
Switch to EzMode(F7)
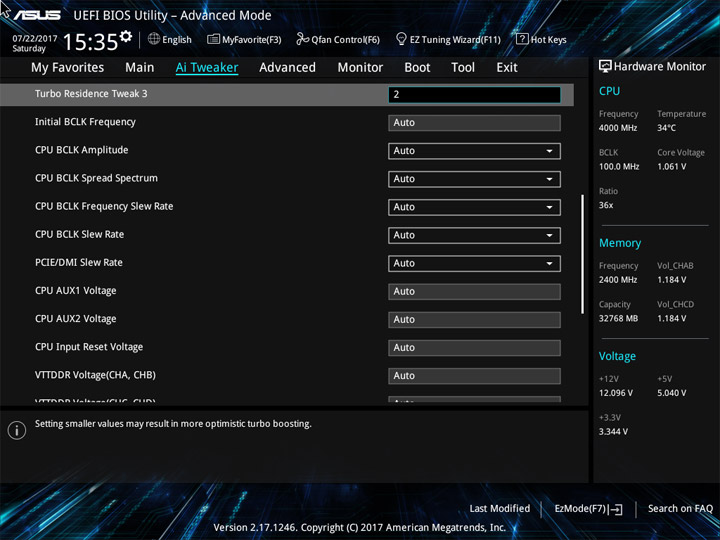[x=589, y=509]
